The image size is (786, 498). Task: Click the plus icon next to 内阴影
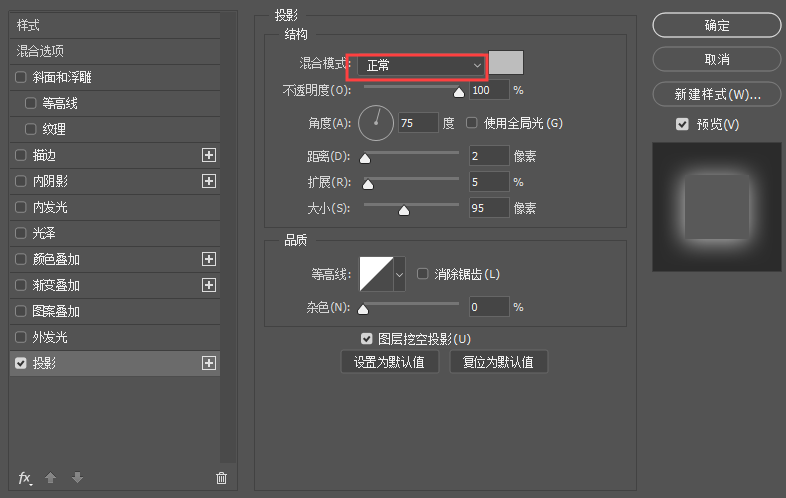coord(209,181)
